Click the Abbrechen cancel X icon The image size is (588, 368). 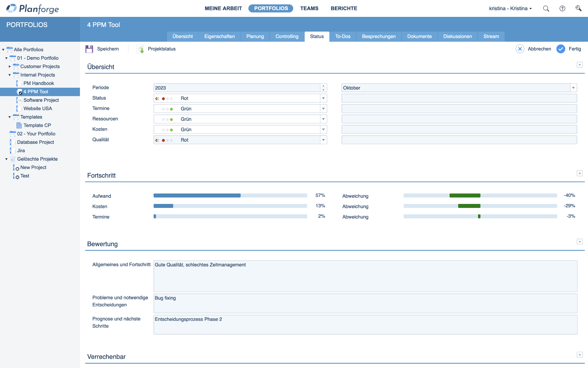coord(520,49)
